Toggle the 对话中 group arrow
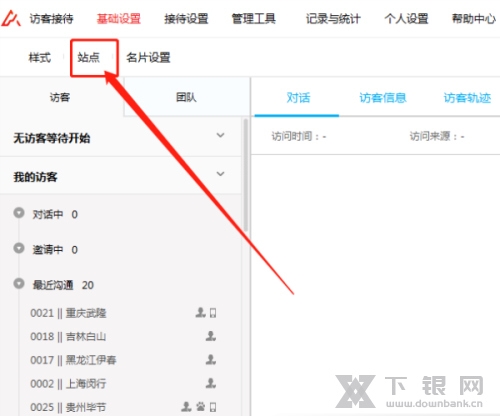This screenshot has width=500, height=416. (19, 212)
